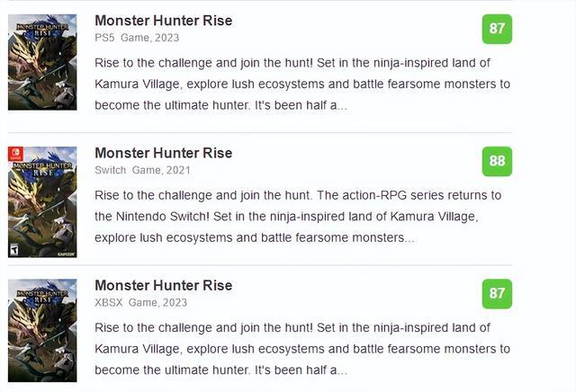Open the Monster Hunter Rise XBSX title link
The image size is (576, 392).
pos(163,285)
